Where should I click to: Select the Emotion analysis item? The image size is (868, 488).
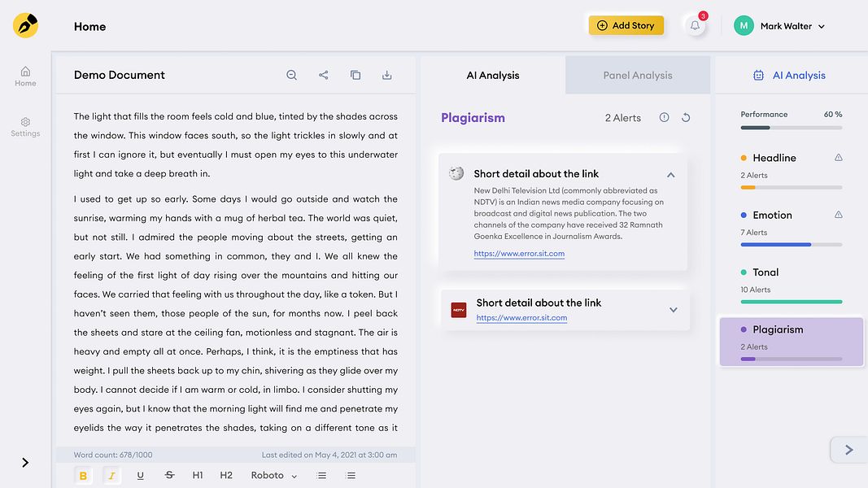[x=791, y=229]
